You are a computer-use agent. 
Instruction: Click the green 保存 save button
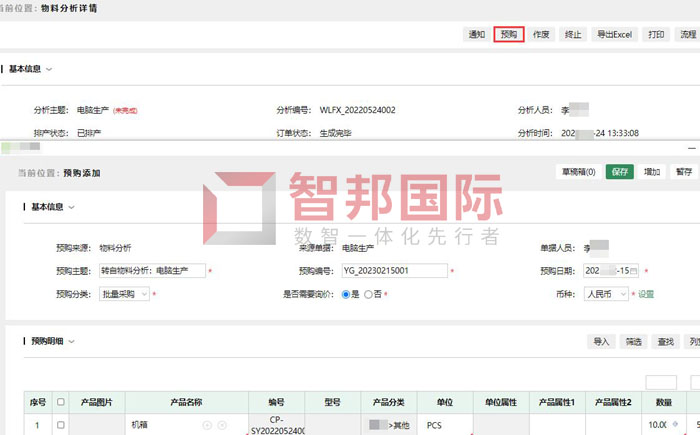click(619, 172)
